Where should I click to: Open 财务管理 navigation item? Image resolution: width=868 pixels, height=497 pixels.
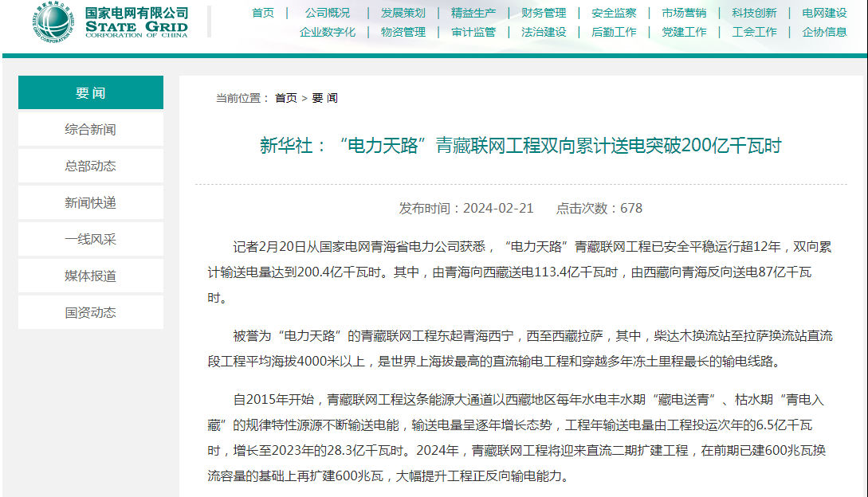(544, 13)
